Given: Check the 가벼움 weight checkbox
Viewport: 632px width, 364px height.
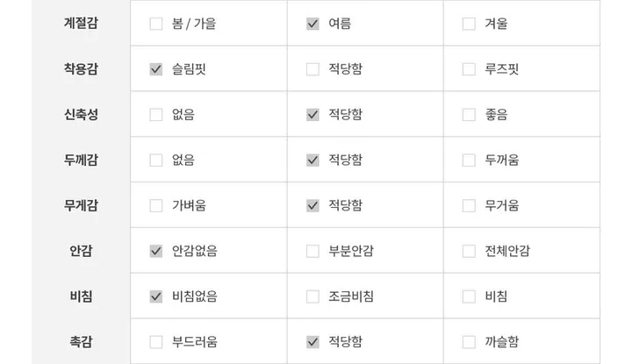Looking at the screenshot, I should [x=156, y=206].
